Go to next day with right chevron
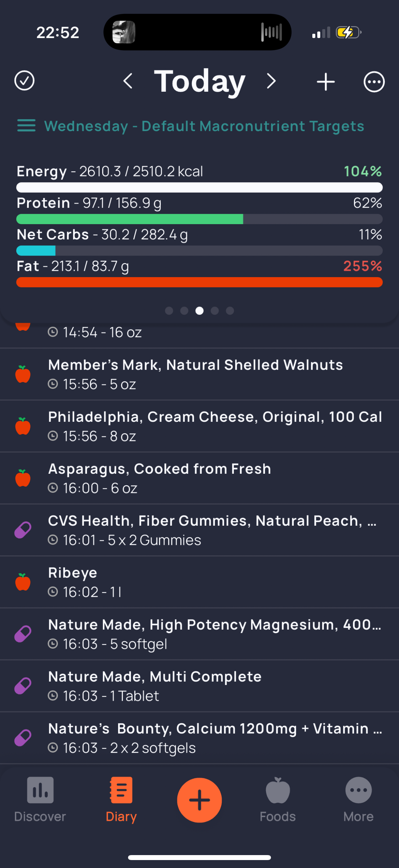The image size is (399, 868). 271,81
